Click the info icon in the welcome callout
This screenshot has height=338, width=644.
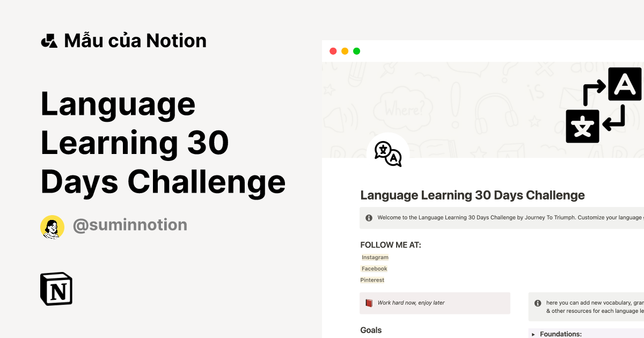click(x=369, y=217)
